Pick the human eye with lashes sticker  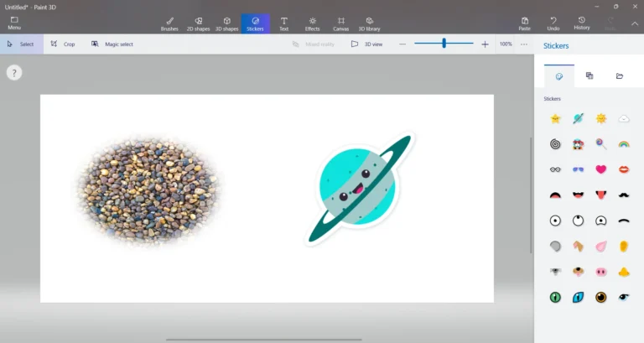click(x=624, y=297)
